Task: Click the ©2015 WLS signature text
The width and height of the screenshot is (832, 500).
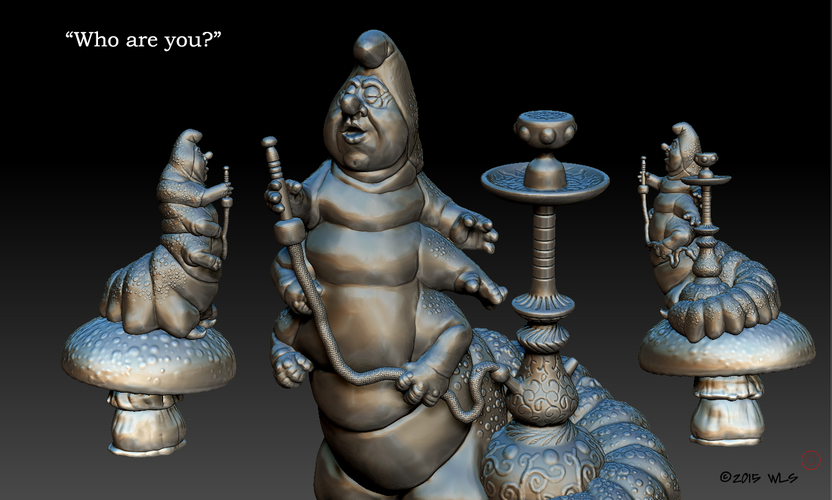Action: click(759, 478)
